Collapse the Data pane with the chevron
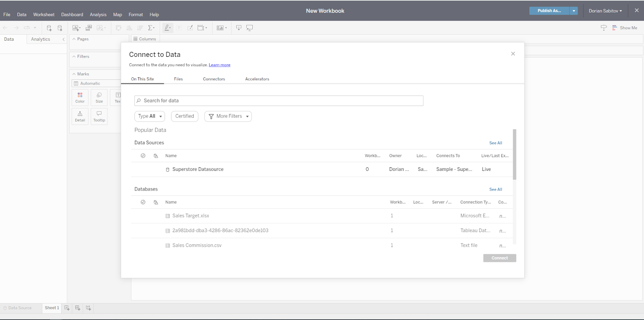The height and width of the screenshot is (320, 644). (63, 39)
